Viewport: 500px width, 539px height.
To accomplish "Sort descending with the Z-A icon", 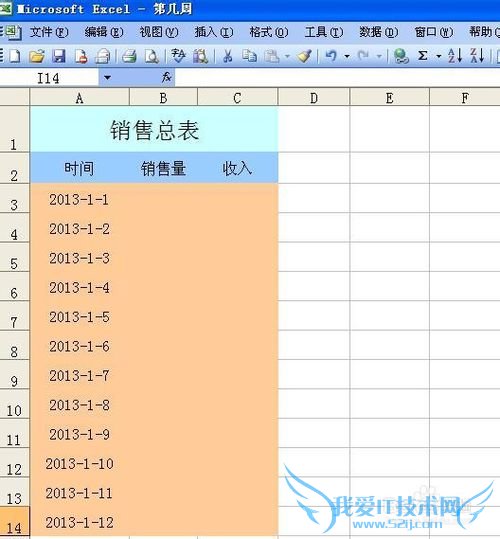I will tap(477, 56).
